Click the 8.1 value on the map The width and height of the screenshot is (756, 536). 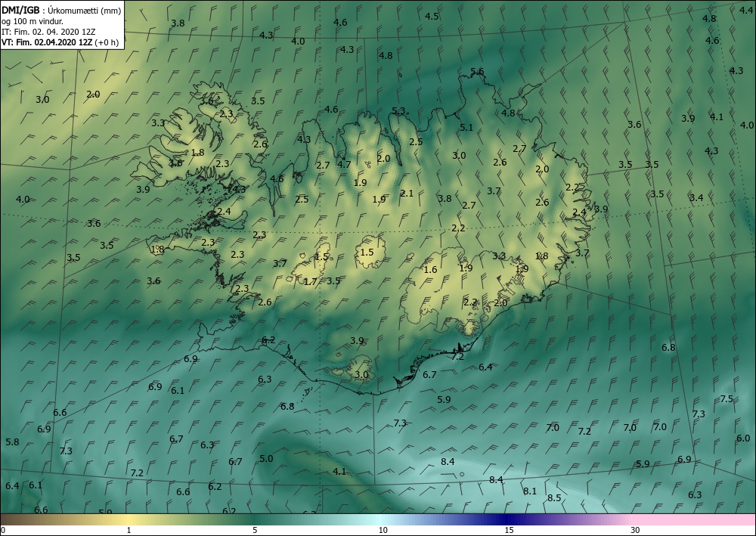530,491
